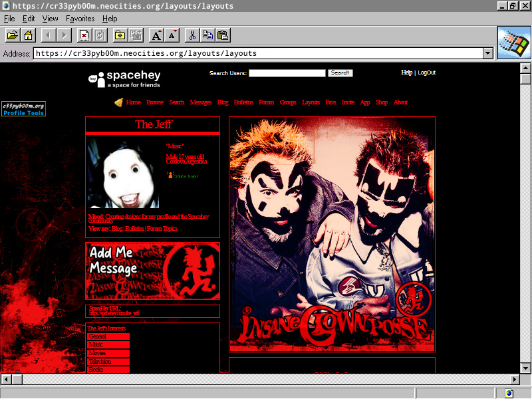Click the Books interests row

108,370
